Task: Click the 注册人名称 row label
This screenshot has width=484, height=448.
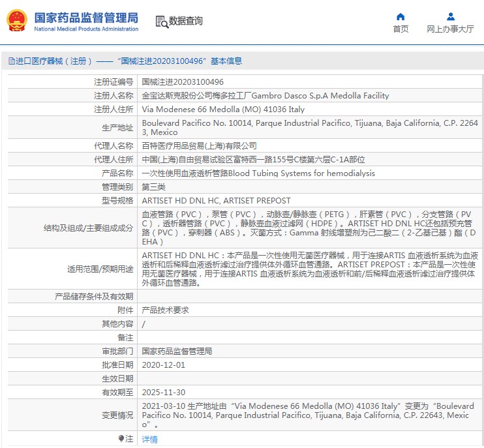Action: coord(113,96)
